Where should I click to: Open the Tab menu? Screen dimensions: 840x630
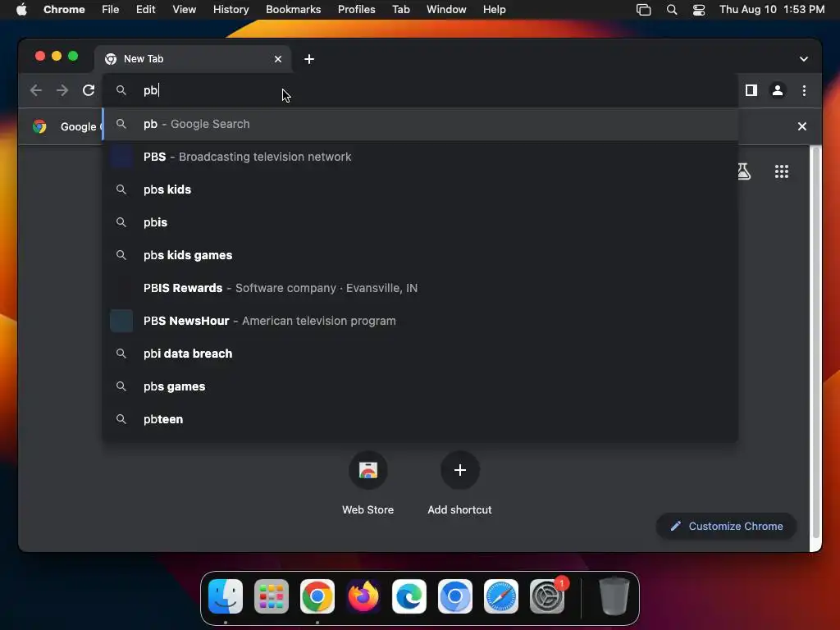coord(400,9)
